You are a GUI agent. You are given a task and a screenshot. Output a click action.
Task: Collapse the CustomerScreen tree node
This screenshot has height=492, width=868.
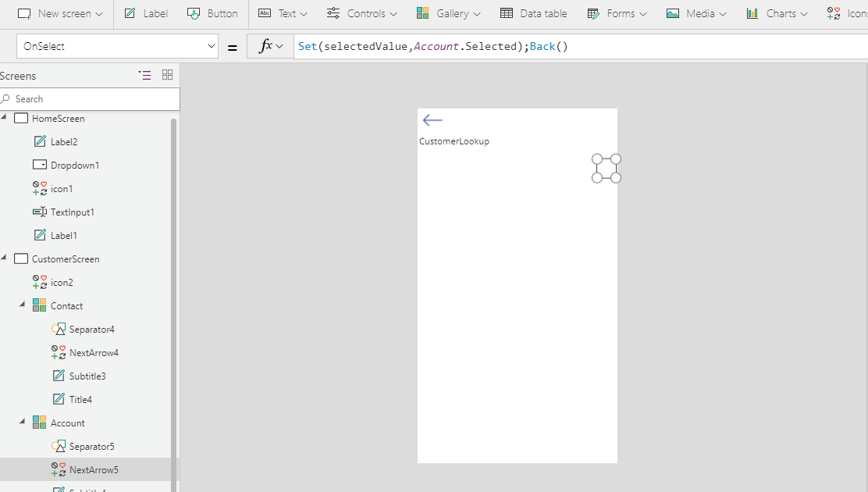click(x=4, y=258)
